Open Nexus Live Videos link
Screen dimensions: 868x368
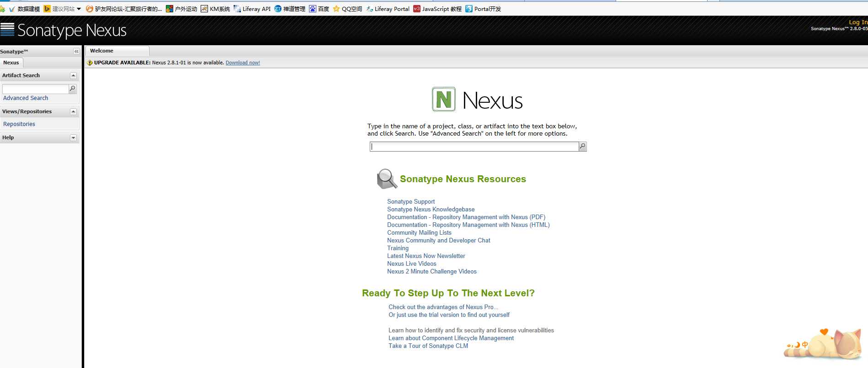(411, 263)
